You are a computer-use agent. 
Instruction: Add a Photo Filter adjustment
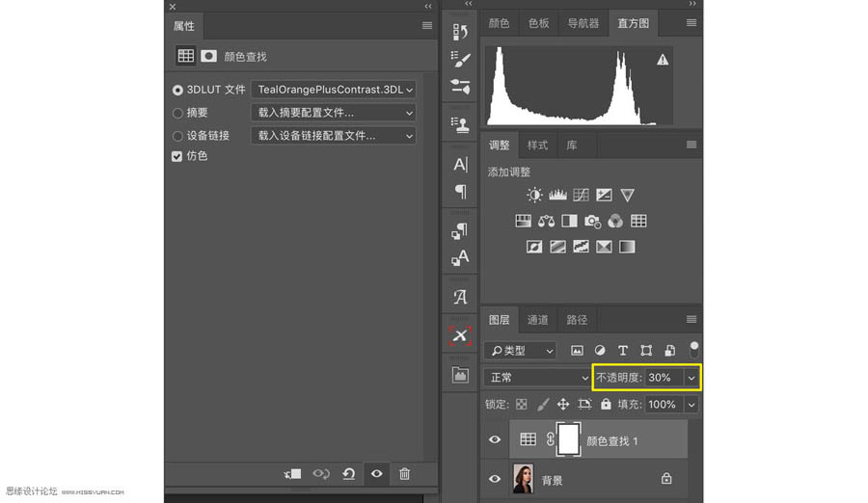pos(592,222)
